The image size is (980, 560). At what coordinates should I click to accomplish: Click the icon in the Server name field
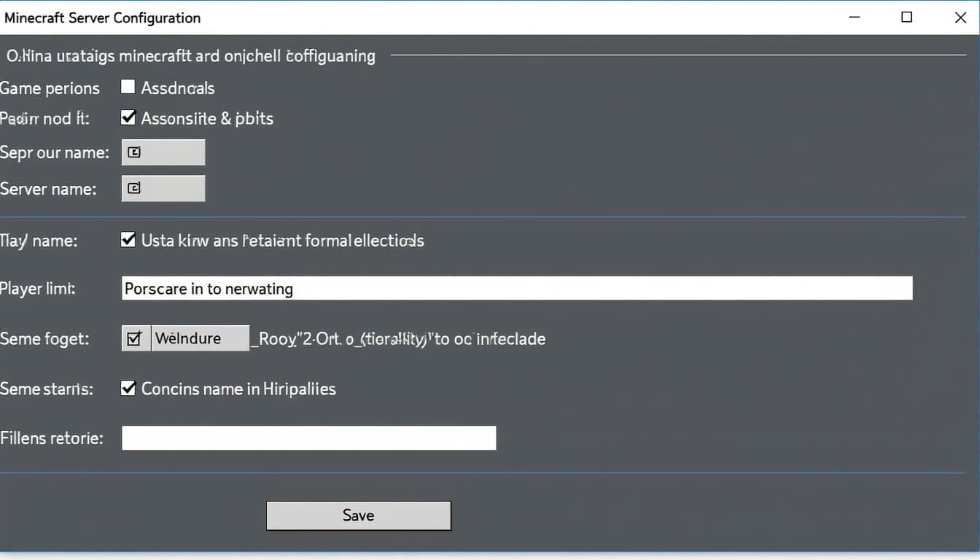coord(134,188)
